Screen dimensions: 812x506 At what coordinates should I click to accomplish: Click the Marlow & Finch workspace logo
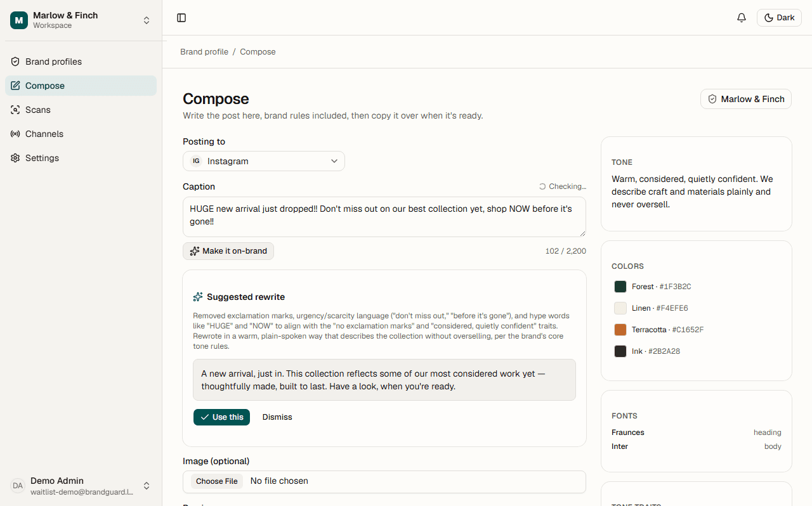click(x=19, y=20)
